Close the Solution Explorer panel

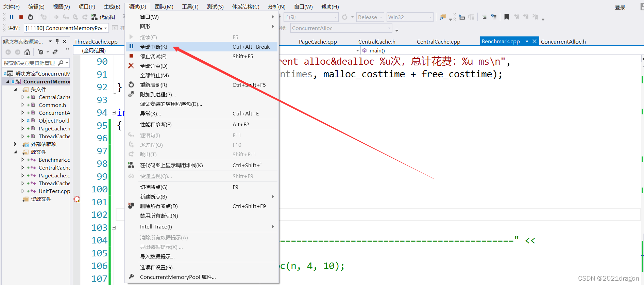[65, 42]
